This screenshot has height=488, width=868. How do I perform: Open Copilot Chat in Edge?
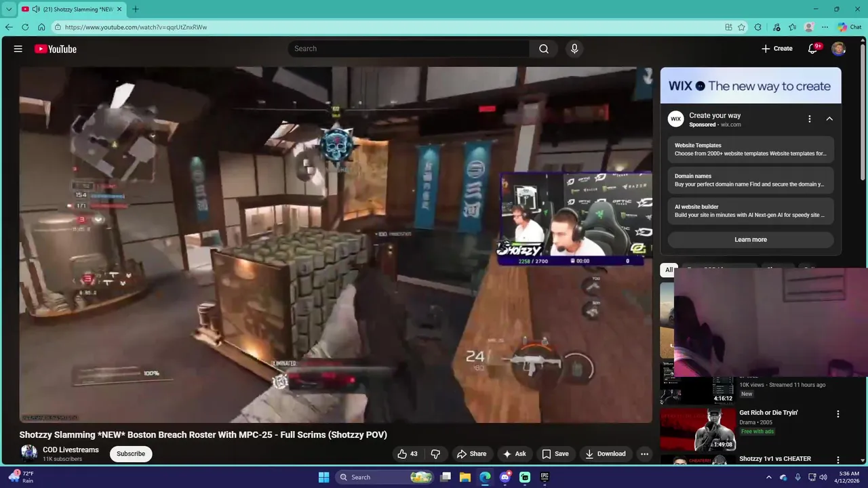tap(850, 27)
